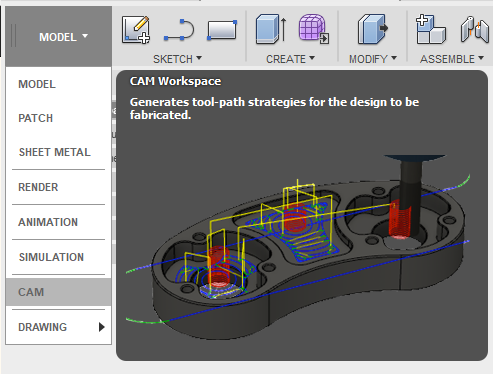This screenshot has height=374, width=493.
Task: Switch to the RENDER workspace
Action: (x=59, y=187)
